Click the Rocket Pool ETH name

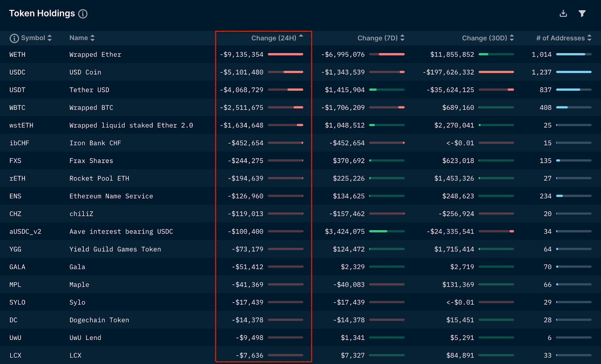point(99,179)
